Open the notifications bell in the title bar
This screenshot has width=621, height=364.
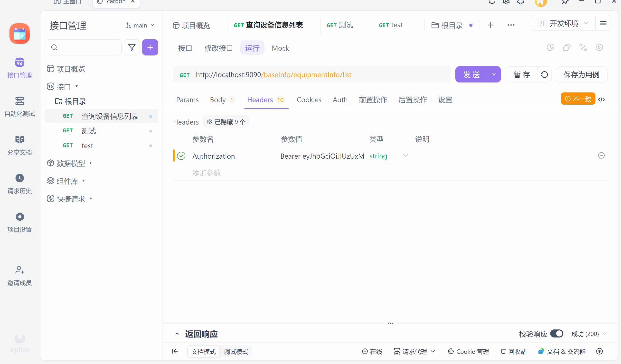tap(520, 2)
